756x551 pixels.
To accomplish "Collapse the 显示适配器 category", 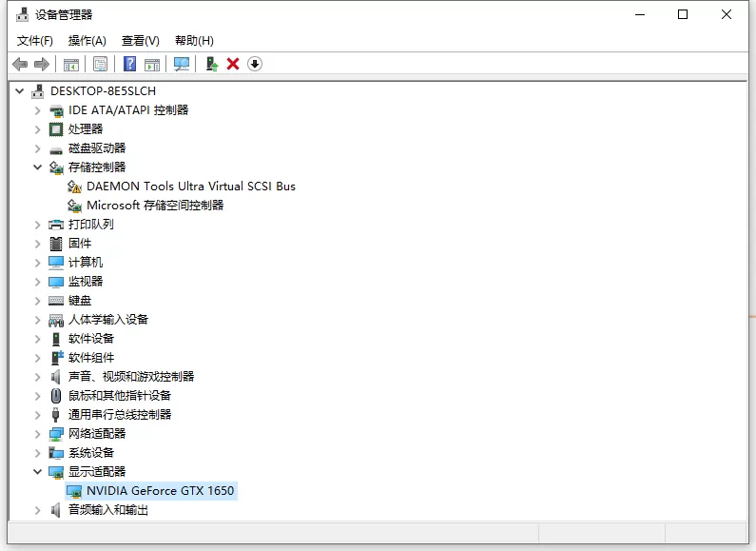I will coord(38,472).
